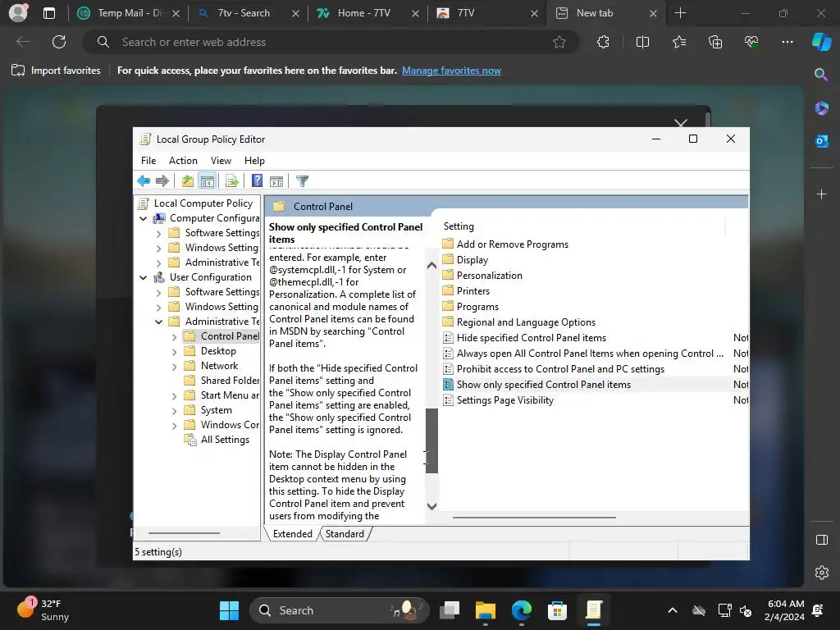Open the Action menu
This screenshot has height=630, width=840.
[x=183, y=161]
